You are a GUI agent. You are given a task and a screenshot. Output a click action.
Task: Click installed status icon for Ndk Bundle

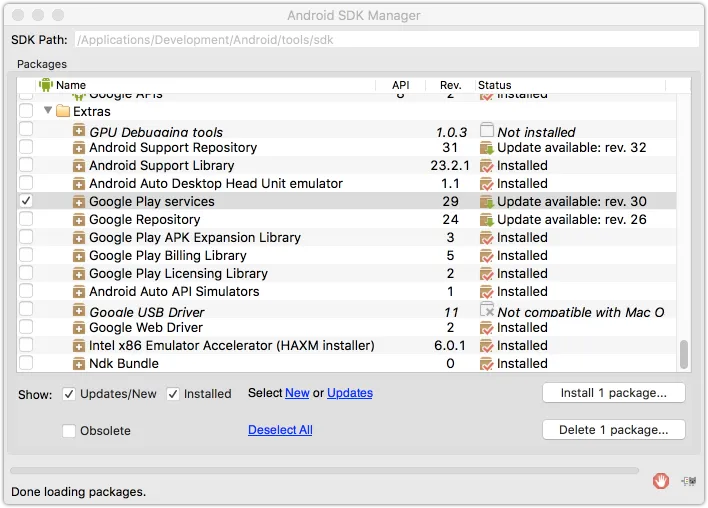coord(487,364)
